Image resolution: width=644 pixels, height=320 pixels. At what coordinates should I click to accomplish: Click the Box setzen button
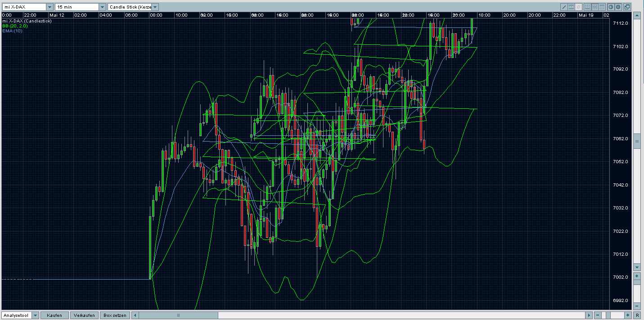click(115, 315)
